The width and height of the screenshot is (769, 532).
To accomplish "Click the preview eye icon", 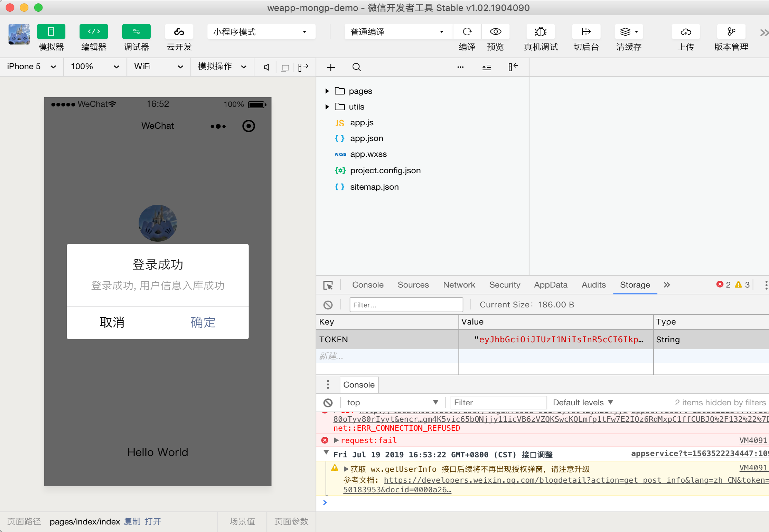I will click(495, 32).
